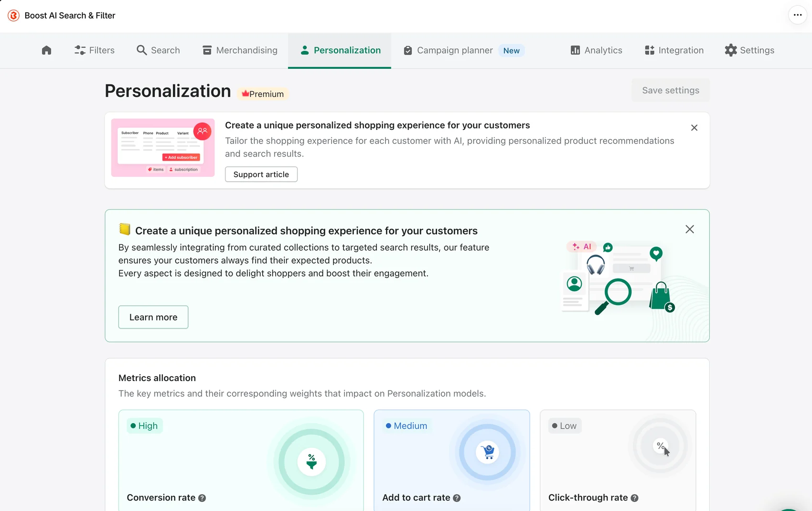Click the AI shopping illustration in the banner
The image size is (812, 511).
(x=619, y=277)
